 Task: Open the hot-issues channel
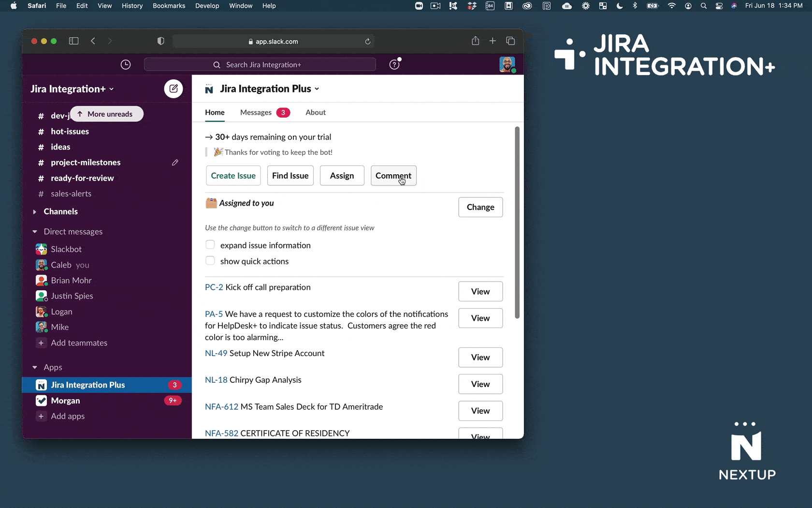(x=70, y=132)
